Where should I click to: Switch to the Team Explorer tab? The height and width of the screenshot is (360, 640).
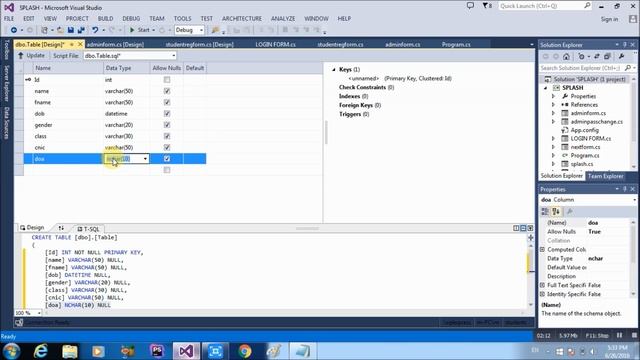click(x=605, y=176)
